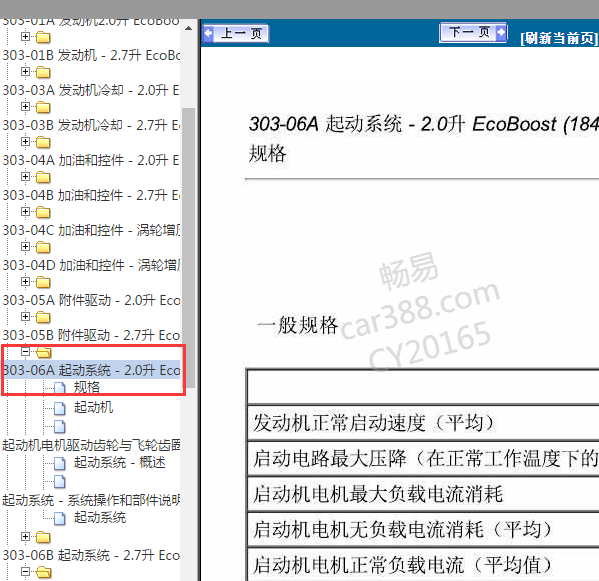Click the folder icon under 303-03A
The image size is (599, 581).
pyautogui.click(x=43, y=107)
